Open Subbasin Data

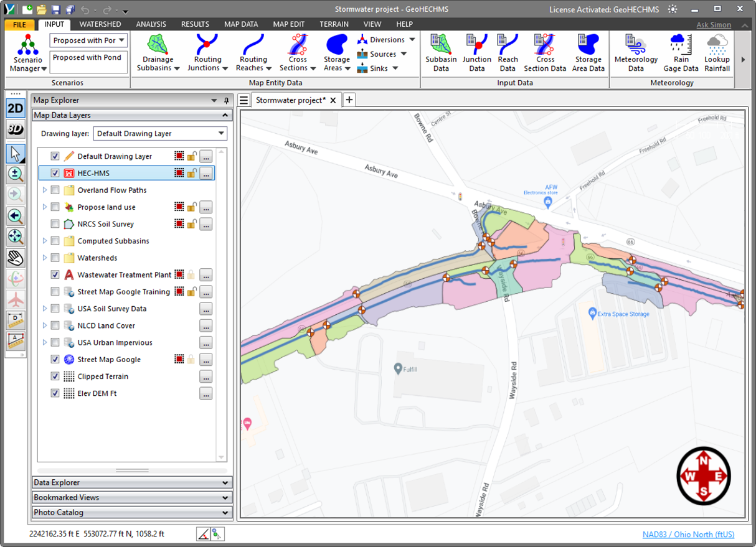pos(441,54)
